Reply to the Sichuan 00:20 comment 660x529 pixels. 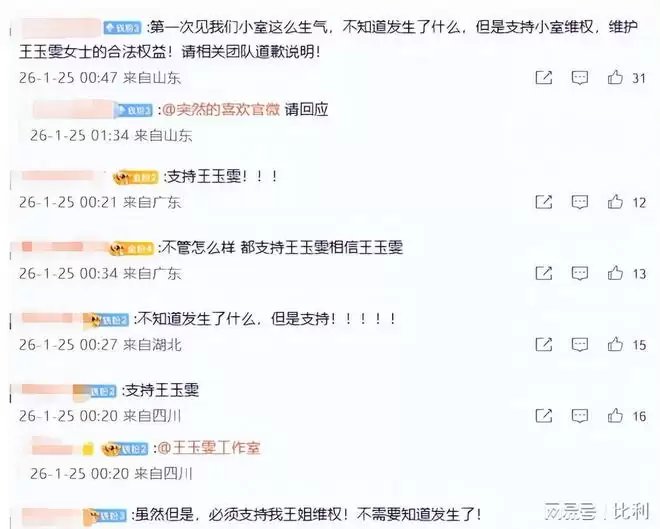580,416
